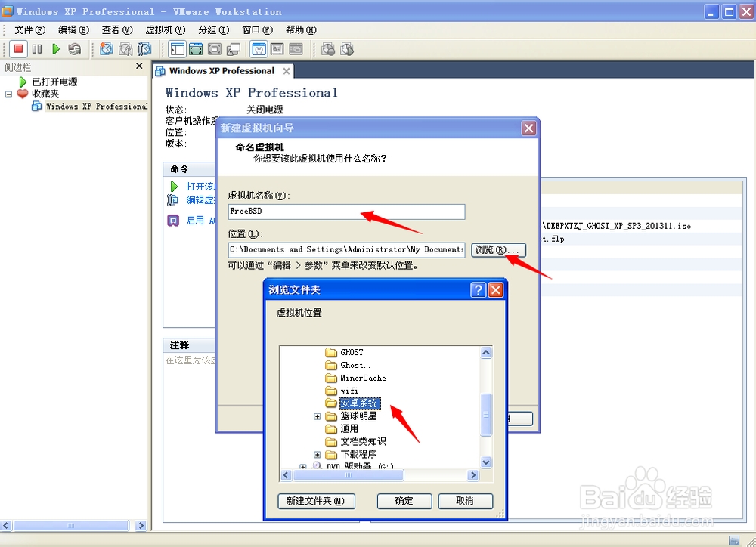Click sidebar horizontal scroll left arrow
Viewport: 756px width, 547px height.
tap(6, 525)
